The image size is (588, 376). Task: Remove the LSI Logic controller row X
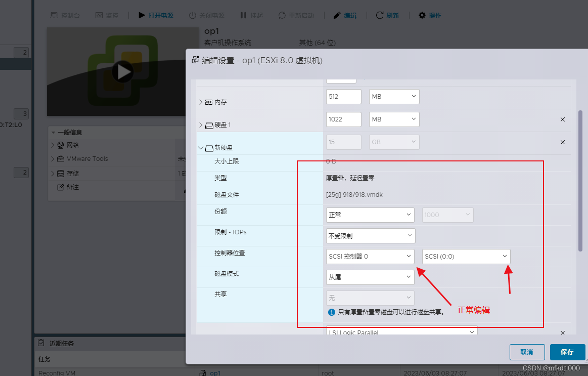tap(563, 333)
